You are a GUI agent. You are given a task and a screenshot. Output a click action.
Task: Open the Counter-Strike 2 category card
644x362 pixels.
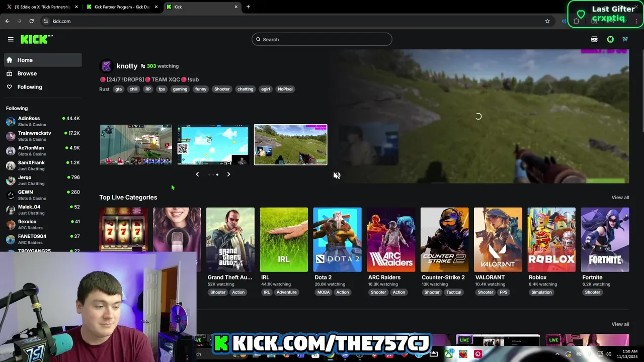[444, 240]
